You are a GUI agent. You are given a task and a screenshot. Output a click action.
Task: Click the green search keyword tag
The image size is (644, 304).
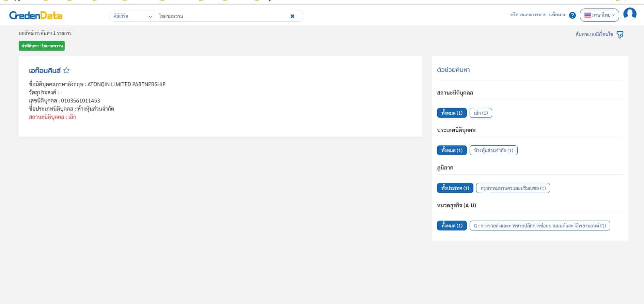[x=42, y=46]
